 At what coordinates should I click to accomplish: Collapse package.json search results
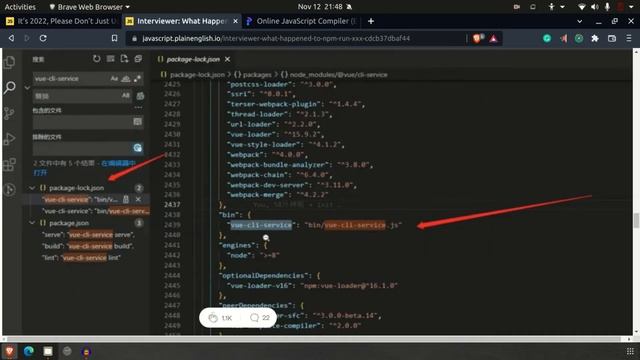coord(32,223)
